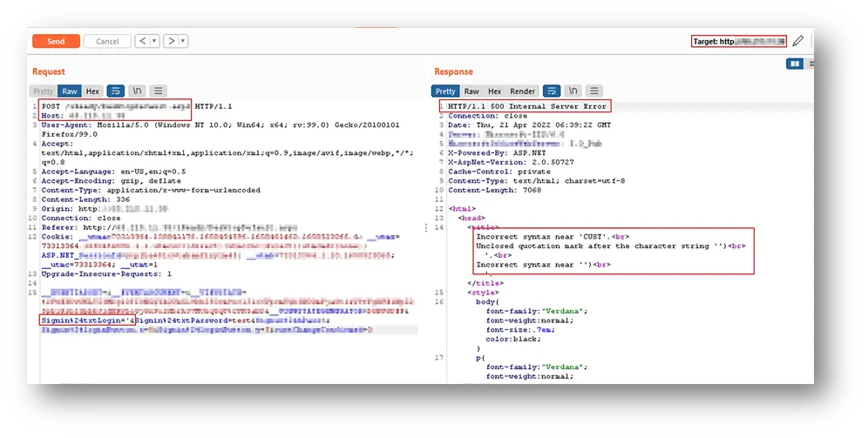Open Hex view of the Request
This screenshot has width=868, height=438.
point(92,91)
